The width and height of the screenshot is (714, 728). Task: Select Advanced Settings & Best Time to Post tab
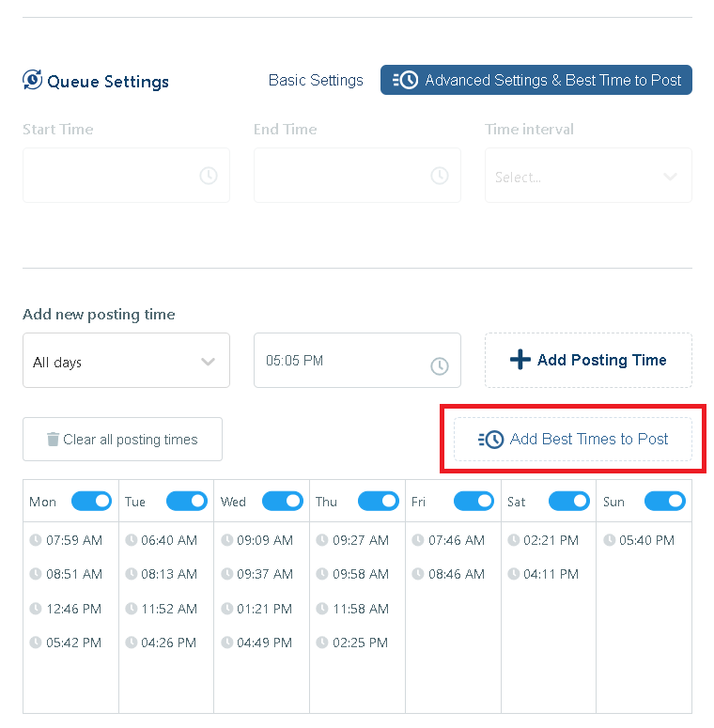click(536, 81)
